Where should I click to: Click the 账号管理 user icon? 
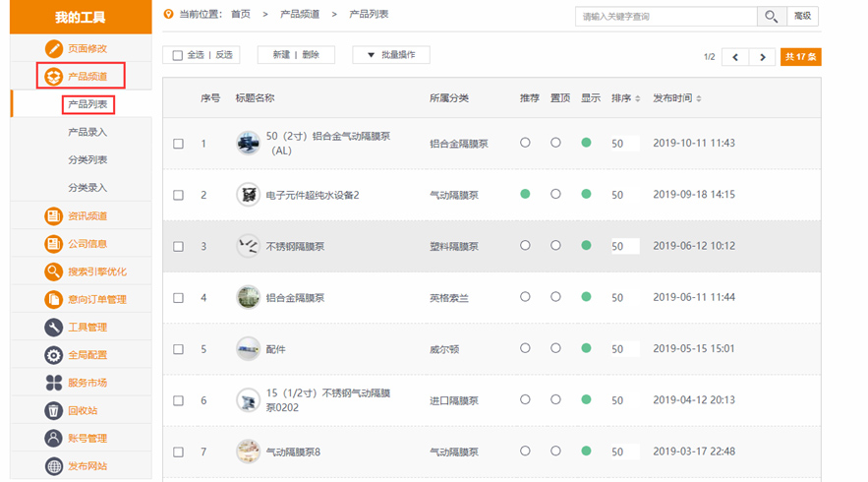pyautogui.click(x=54, y=439)
